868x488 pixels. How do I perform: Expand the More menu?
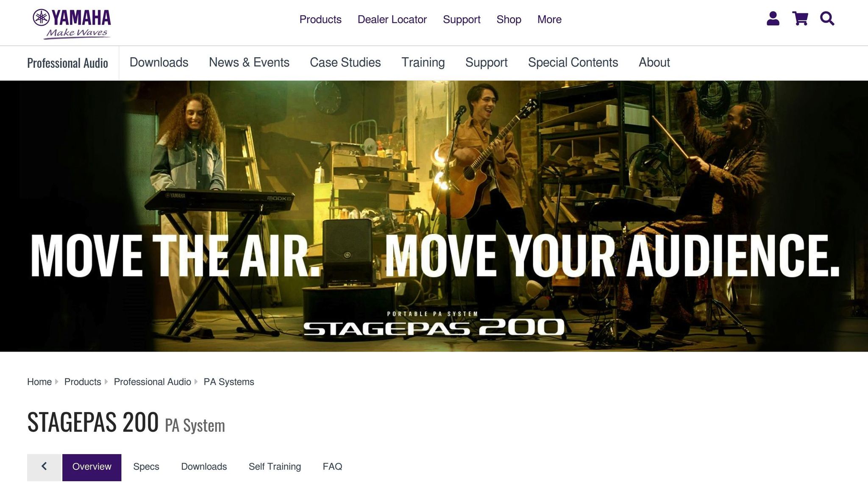pyautogui.click(x=549, y=19)
